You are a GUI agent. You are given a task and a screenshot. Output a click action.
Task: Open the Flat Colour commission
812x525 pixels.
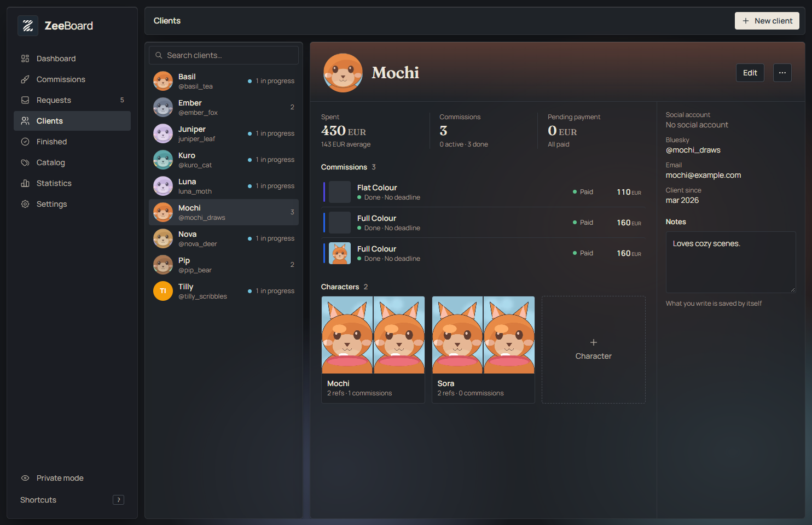point(484,192)
